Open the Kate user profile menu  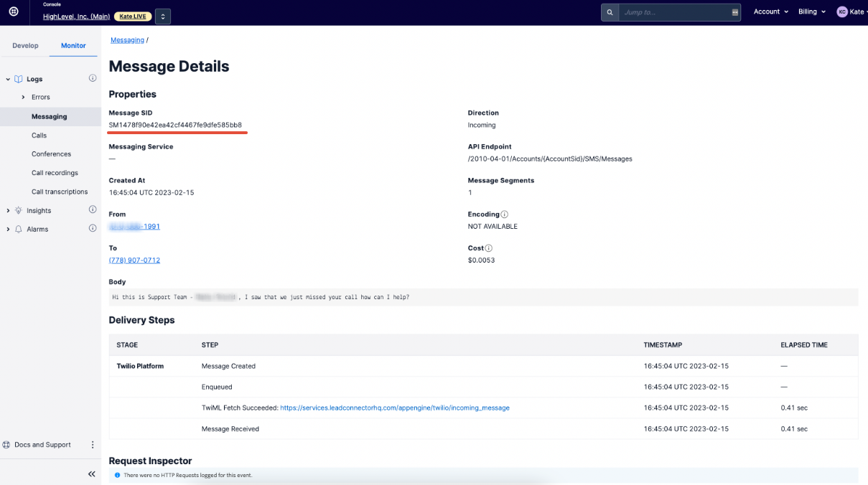(851, 11)
